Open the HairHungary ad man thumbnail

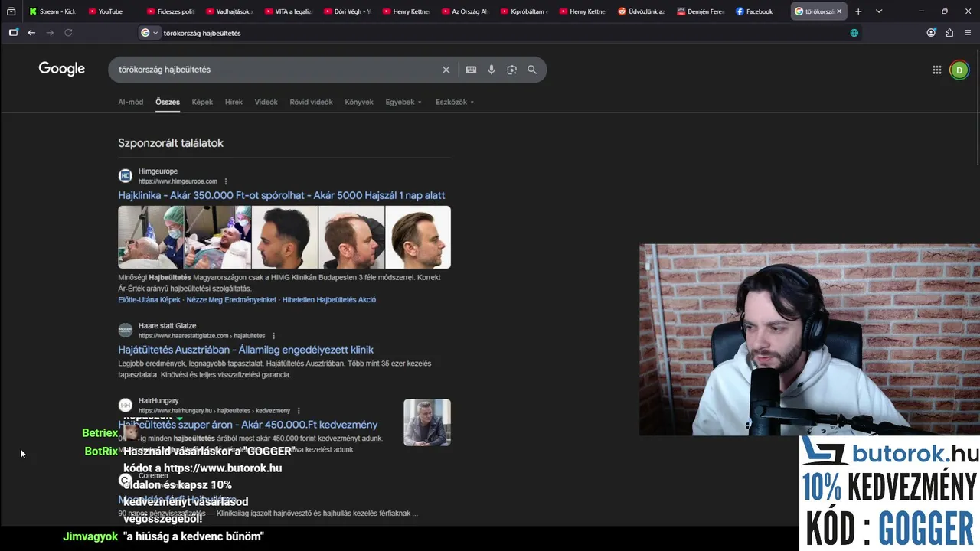(427, 422)
